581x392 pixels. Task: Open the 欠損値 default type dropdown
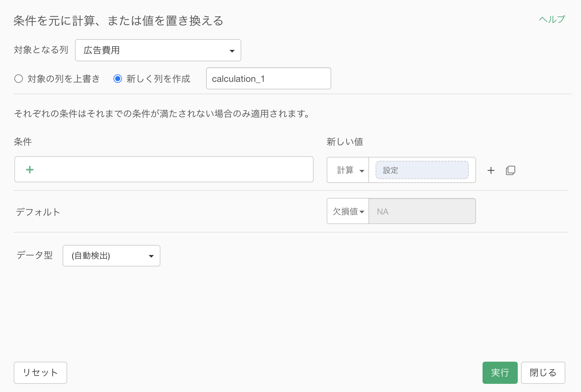(x=348, y=211)
